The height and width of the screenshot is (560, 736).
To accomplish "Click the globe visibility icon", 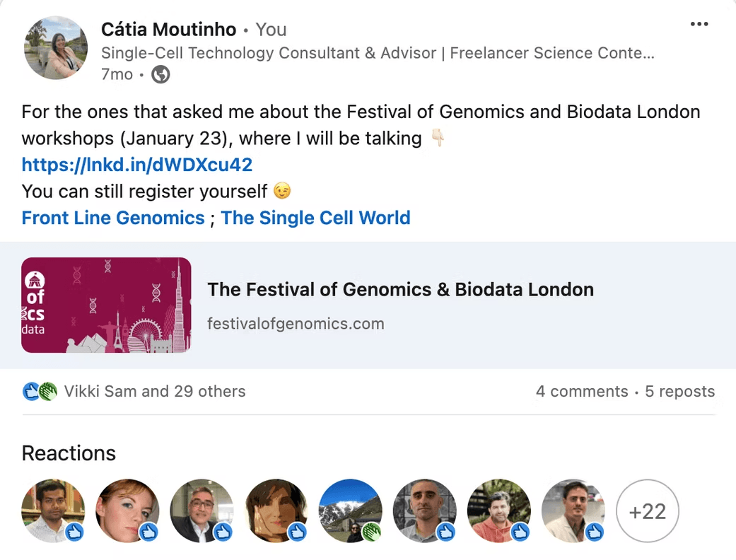I will 160,74.
